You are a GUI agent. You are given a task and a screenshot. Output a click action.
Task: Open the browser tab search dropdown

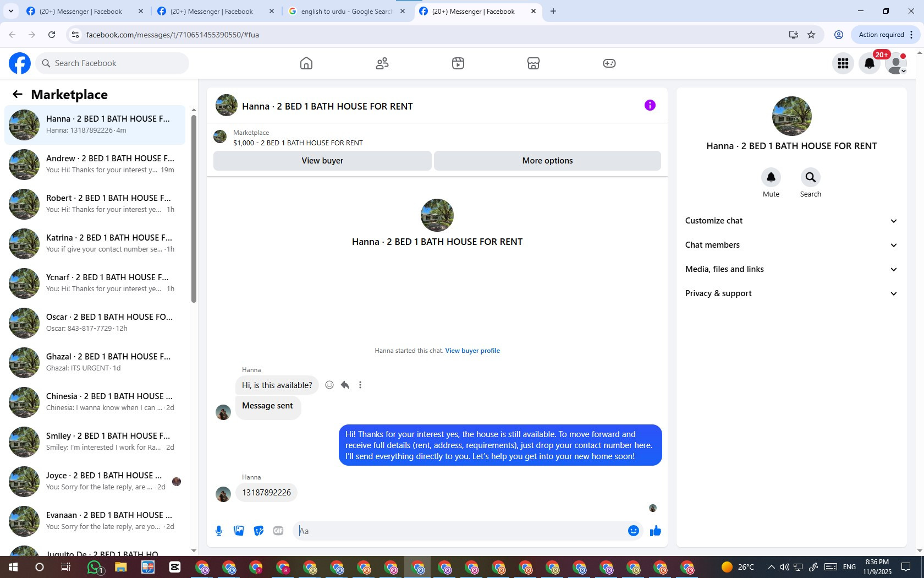click(11, 11)
